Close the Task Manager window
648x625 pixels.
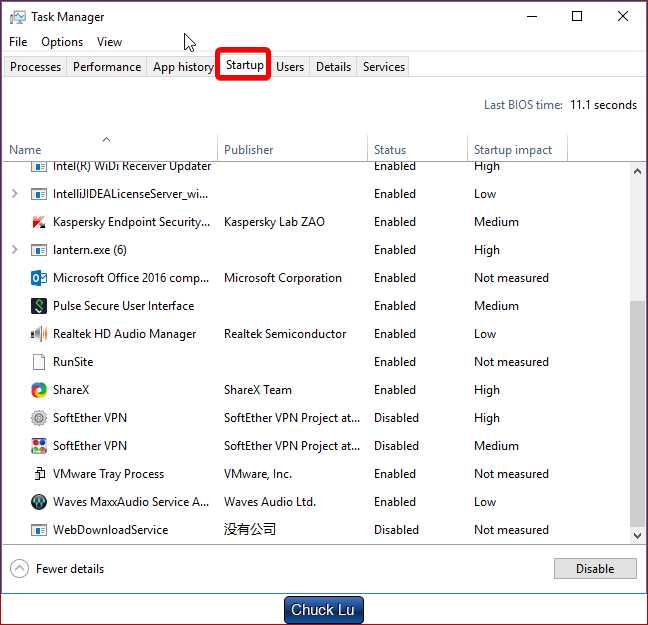623,17
